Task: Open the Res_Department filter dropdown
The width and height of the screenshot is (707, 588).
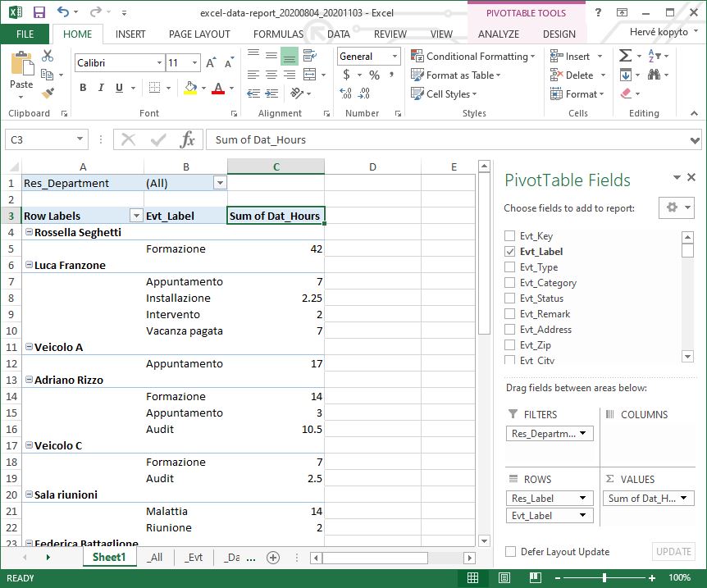Action: click(x=219, y=182)
